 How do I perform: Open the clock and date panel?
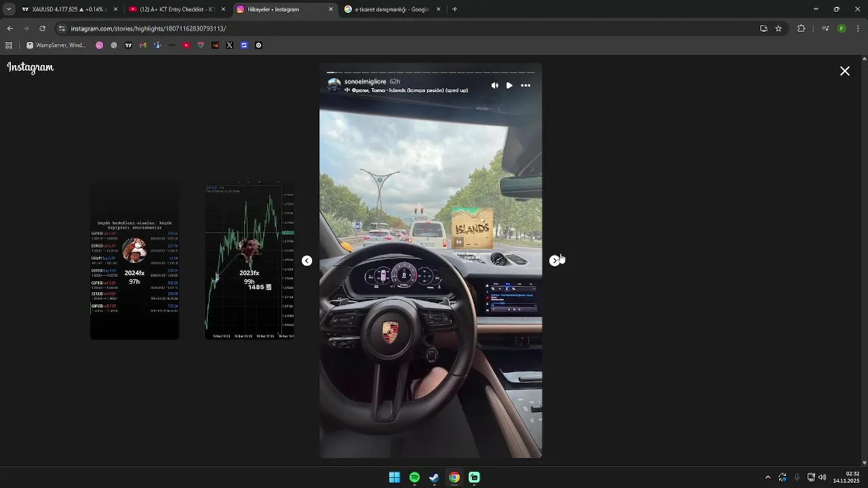tap(846, 477)
